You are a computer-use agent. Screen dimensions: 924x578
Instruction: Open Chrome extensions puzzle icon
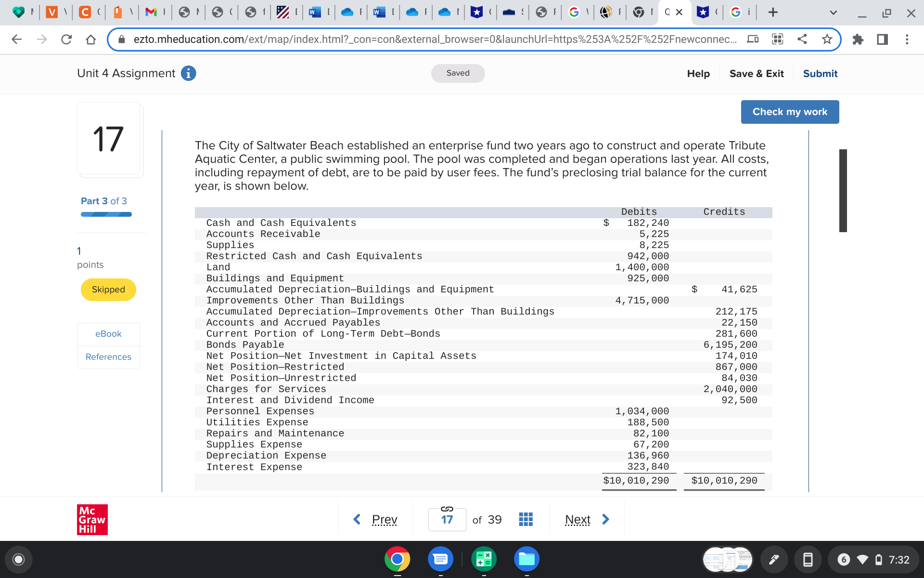858,39
